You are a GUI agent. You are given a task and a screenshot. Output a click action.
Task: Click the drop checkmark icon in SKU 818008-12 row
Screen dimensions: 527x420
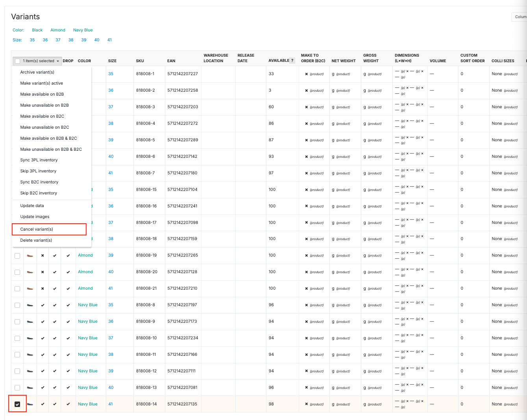(x=68, y=371)
